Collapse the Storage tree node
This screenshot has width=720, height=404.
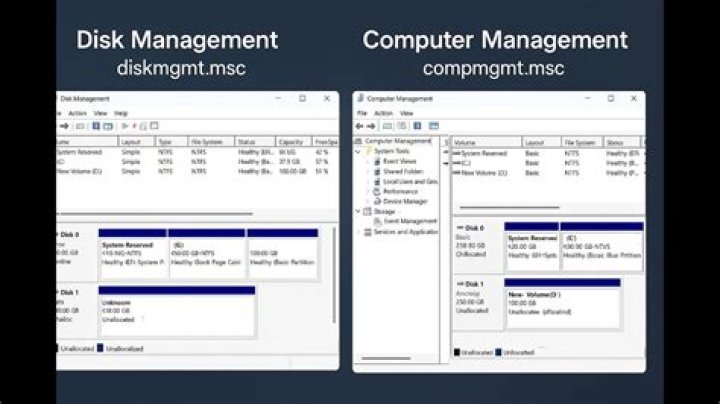tap(358, 212)
